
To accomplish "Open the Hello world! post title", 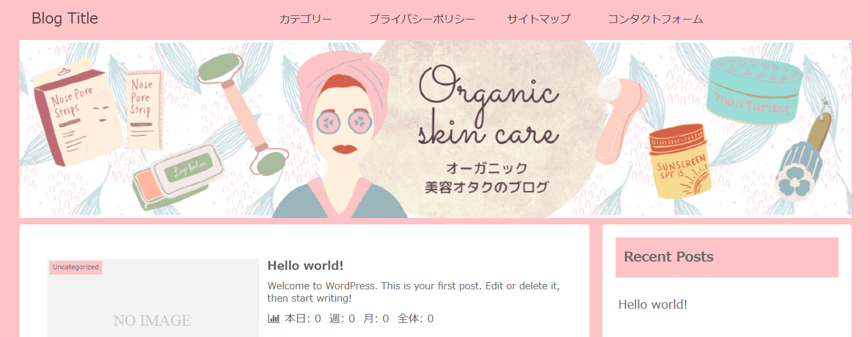I will click(305, 265).
